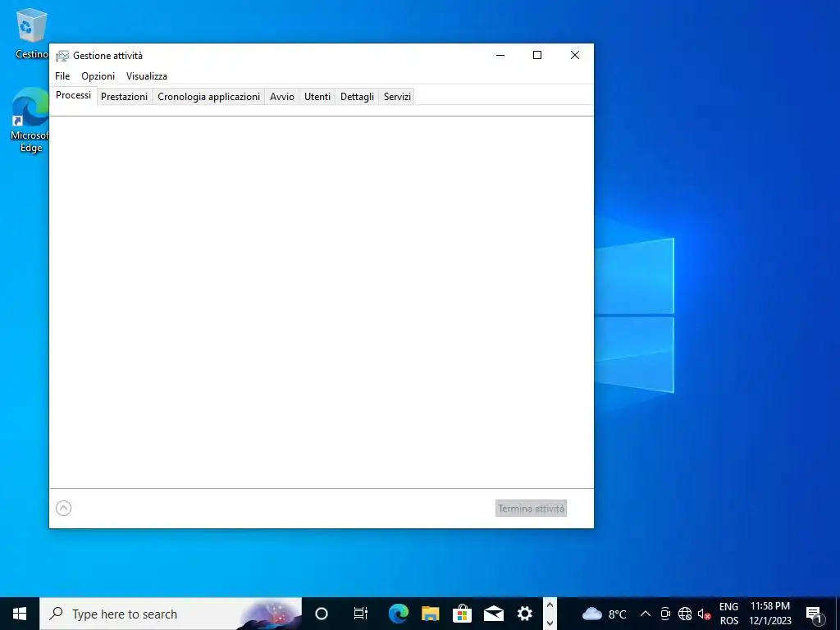Click the Type here to search box
The image size is (840, 630).
pos(171,614)
